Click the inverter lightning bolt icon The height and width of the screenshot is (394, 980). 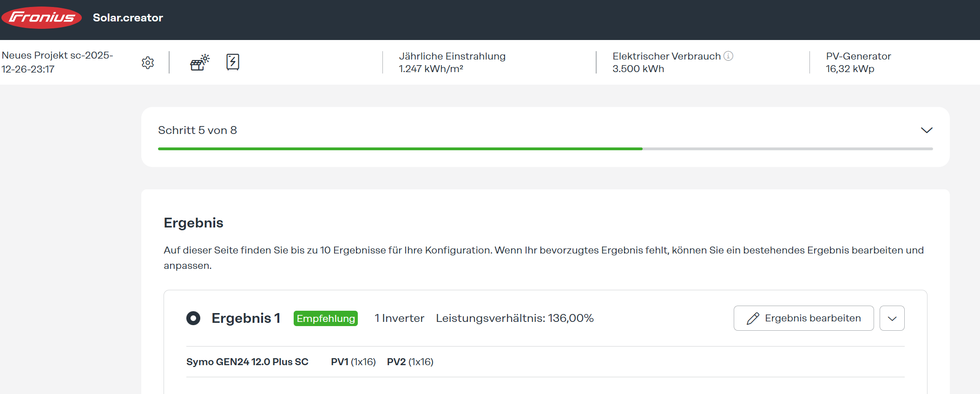point(233,62)
